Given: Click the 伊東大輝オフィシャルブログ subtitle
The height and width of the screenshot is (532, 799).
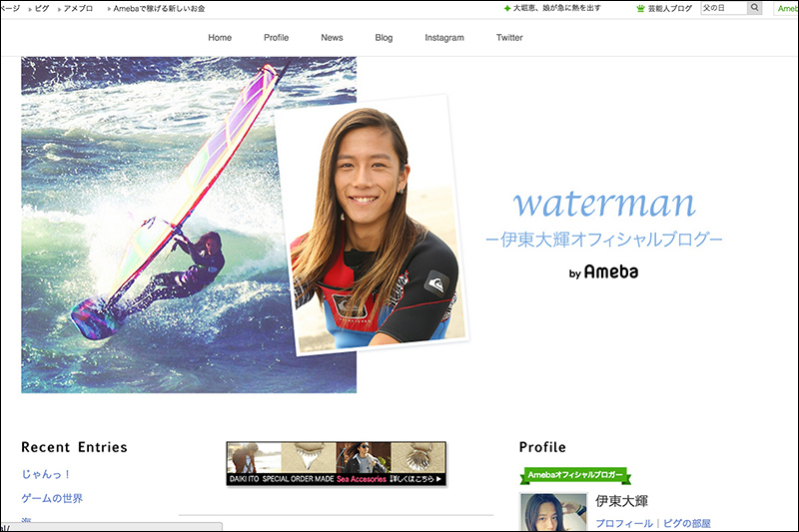Looking at the screenshot, I should [604, 240].
